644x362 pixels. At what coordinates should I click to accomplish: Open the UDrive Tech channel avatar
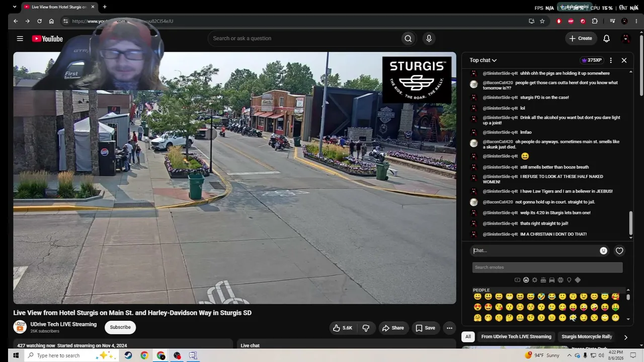[20, 327]
